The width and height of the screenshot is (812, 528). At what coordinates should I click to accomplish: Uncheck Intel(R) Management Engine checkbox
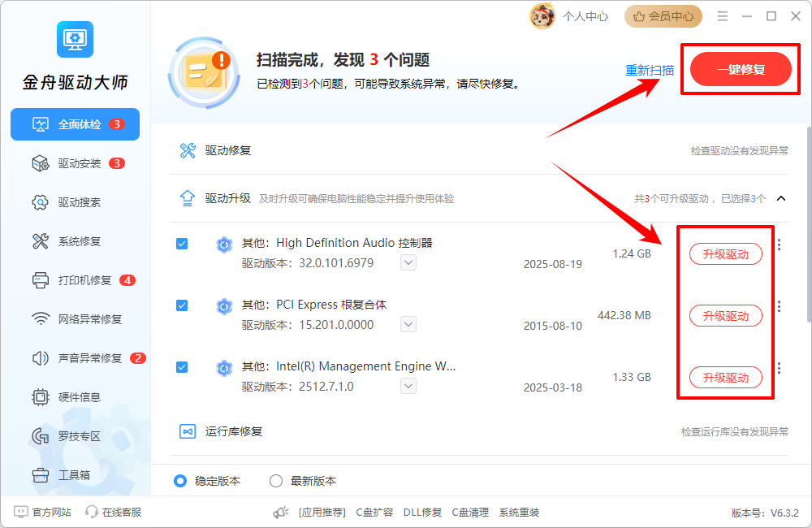[182, 367]
